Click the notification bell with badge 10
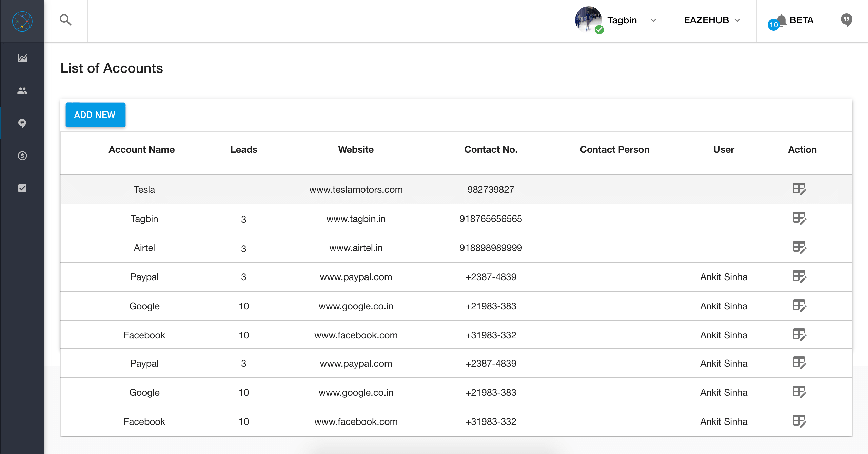Viewport: 868px width, 454px height. pos(778,22)
